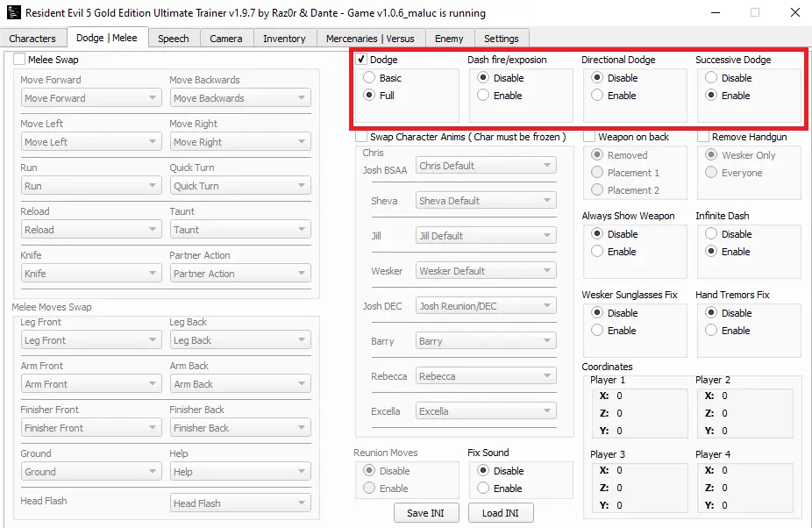Image resolution: width=812 pixels, height=528 pixels.
Task: Click the Player 4 coordinates label
Action: pyautogui.click(x=713, y=454)
